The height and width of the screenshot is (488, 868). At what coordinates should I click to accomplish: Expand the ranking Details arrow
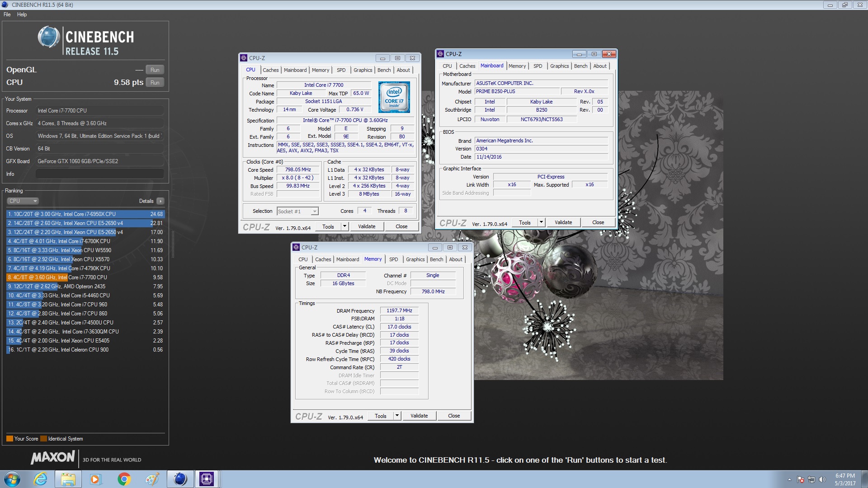pos(160,201)
